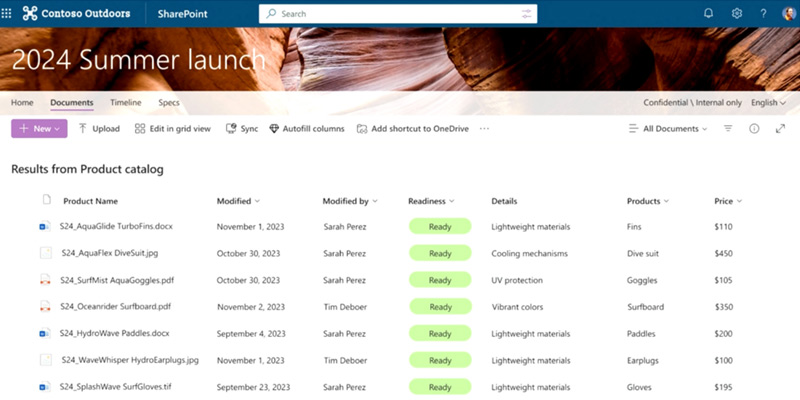Click the Product Name column header
This screenshot has height=400, width=800.
[90, 201]
